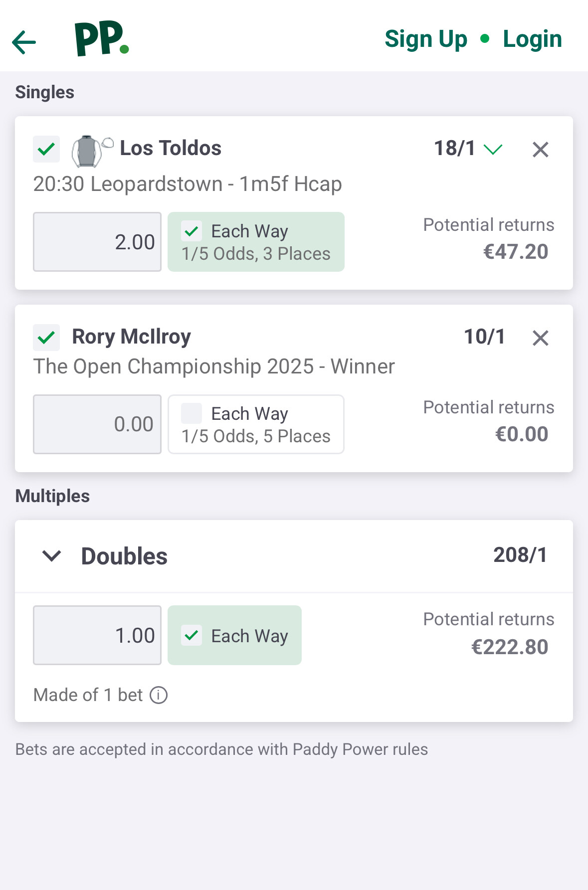
Task: Edit the Los Toldos stake field
Action: pos(97,242)
